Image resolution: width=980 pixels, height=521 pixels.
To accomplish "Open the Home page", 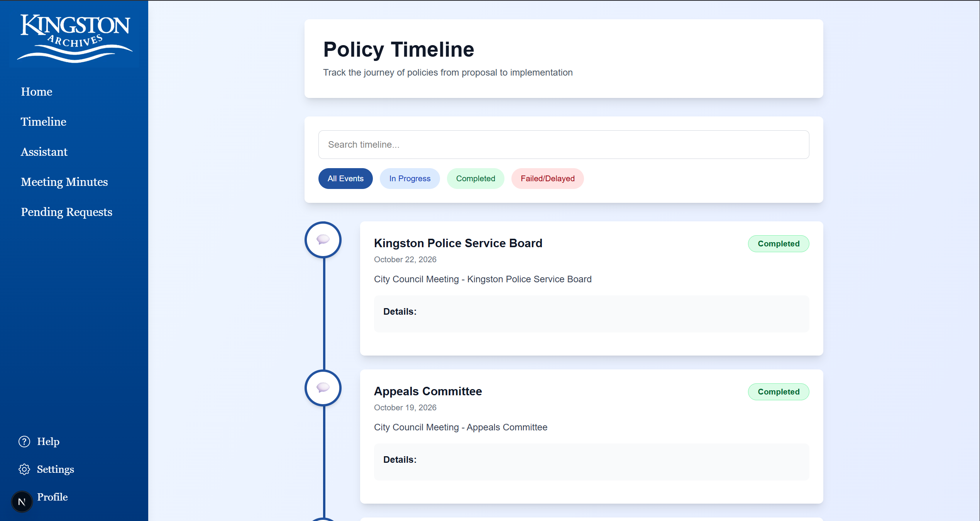I will (x=37, y=92).
